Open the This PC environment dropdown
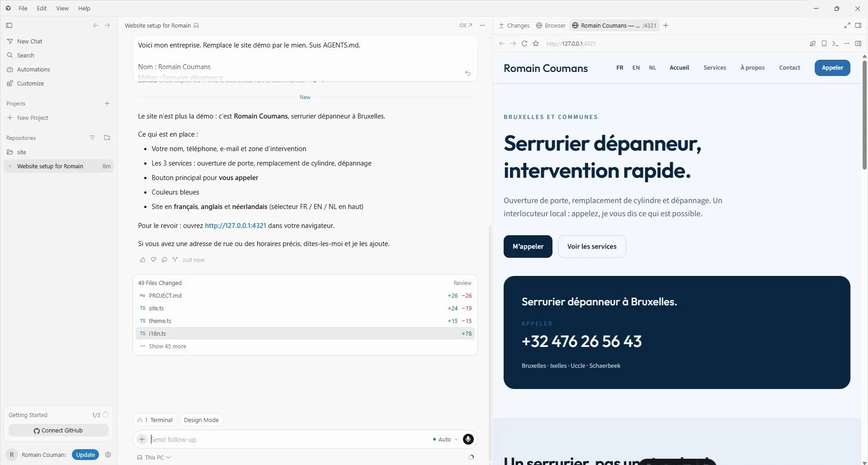 click(154, 457)
